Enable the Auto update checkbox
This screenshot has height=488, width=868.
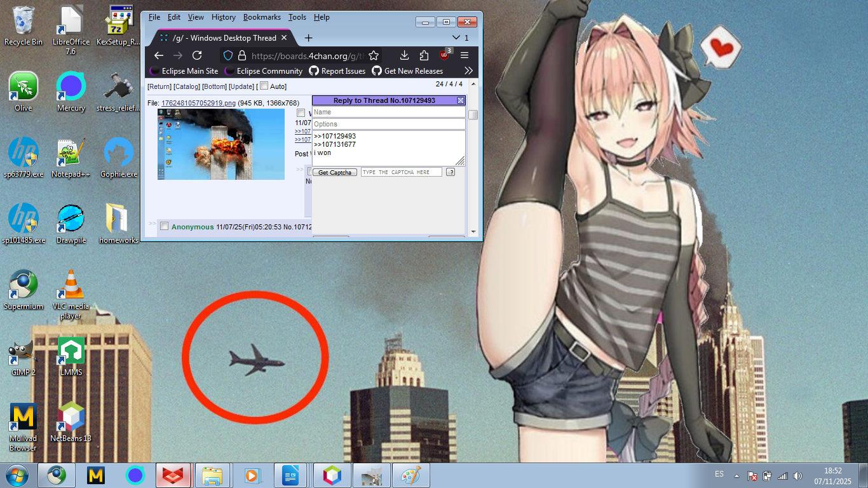click(x=264, y=86)
